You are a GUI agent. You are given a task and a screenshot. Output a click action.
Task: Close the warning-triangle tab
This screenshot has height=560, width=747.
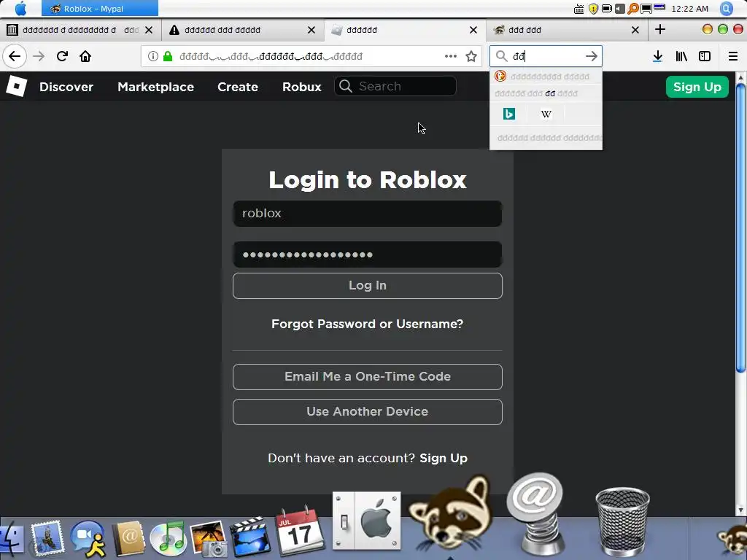point(311,30)
